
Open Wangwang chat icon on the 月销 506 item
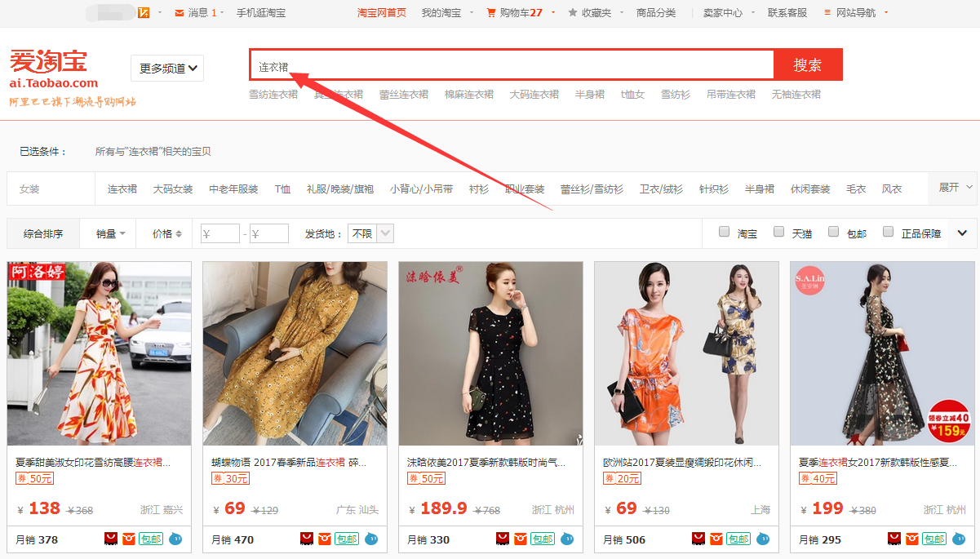coord(763,539)
